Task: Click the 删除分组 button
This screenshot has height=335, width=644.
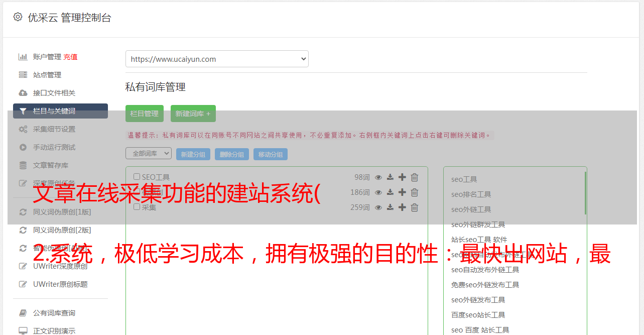Action: pos(232,154)
